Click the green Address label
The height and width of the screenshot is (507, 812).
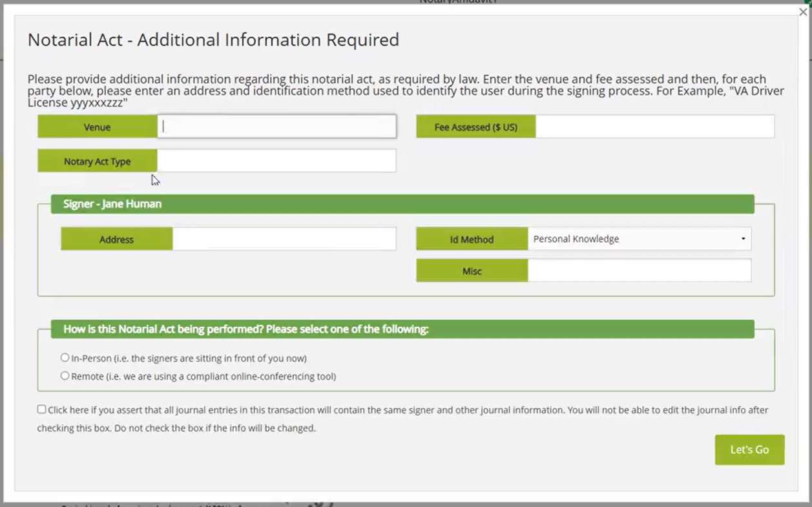coord(116,240)
